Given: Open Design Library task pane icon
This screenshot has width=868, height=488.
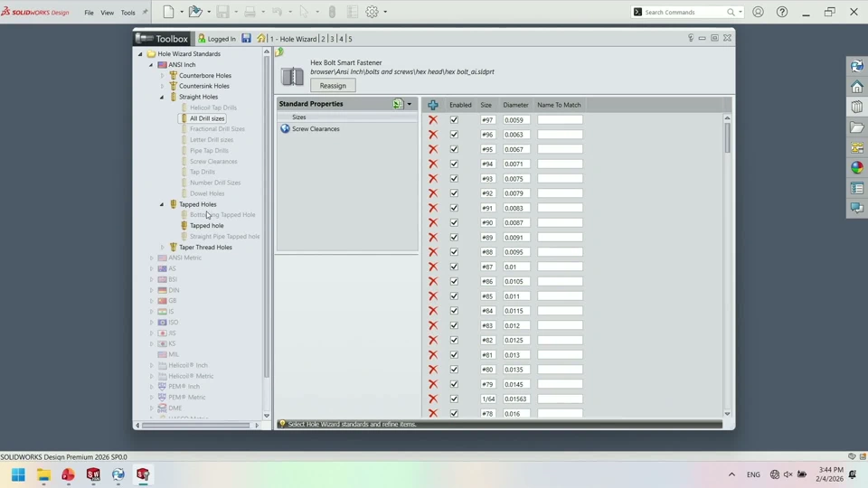Looking at the screenshot, I should click(857, 107).
